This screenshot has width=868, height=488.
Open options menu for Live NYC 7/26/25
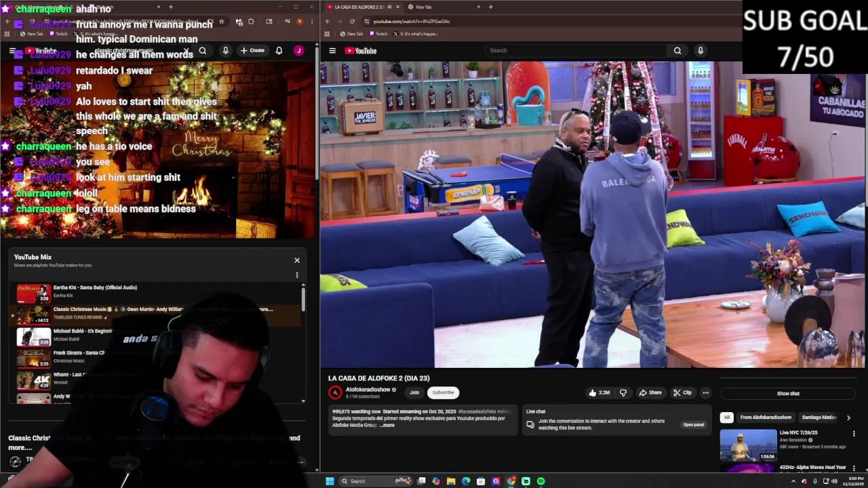(854, 434)
